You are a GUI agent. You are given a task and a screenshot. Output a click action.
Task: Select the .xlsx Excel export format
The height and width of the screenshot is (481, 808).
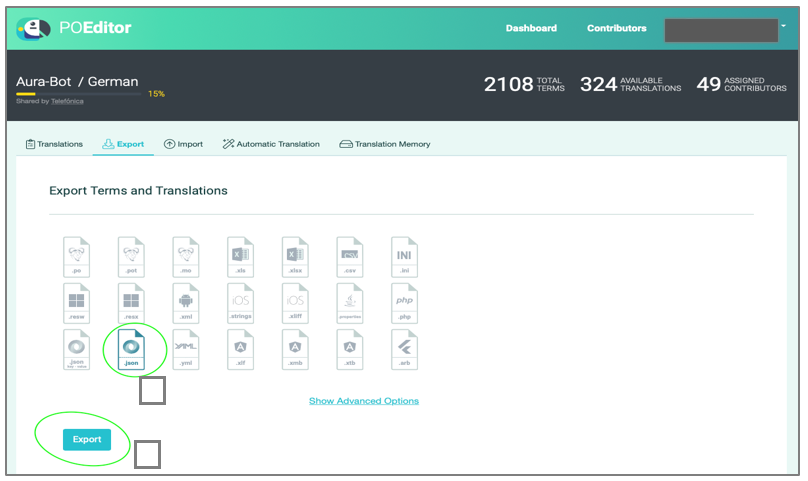tap(295, 257)
